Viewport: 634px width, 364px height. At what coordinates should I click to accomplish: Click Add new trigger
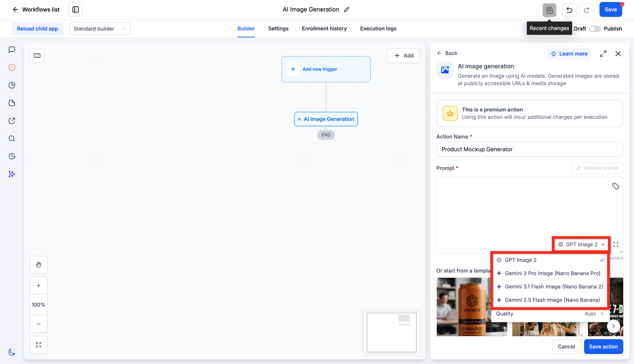coord(326,69)
